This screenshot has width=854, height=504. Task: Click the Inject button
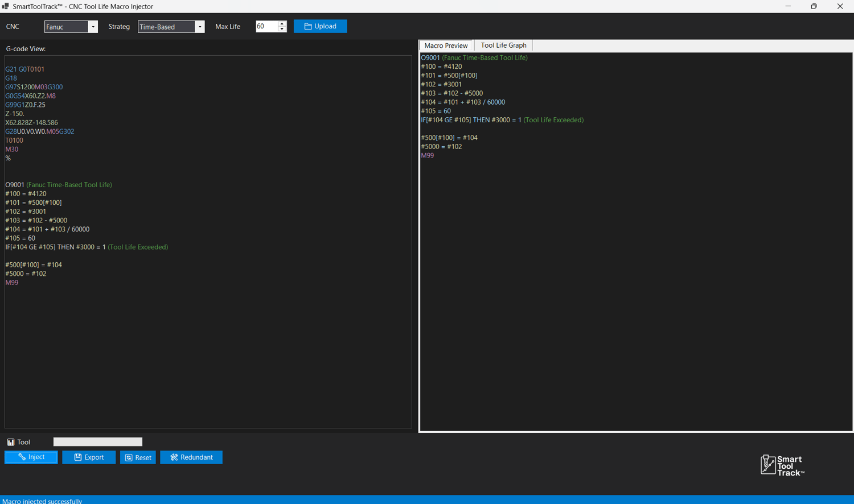(31, 457)
